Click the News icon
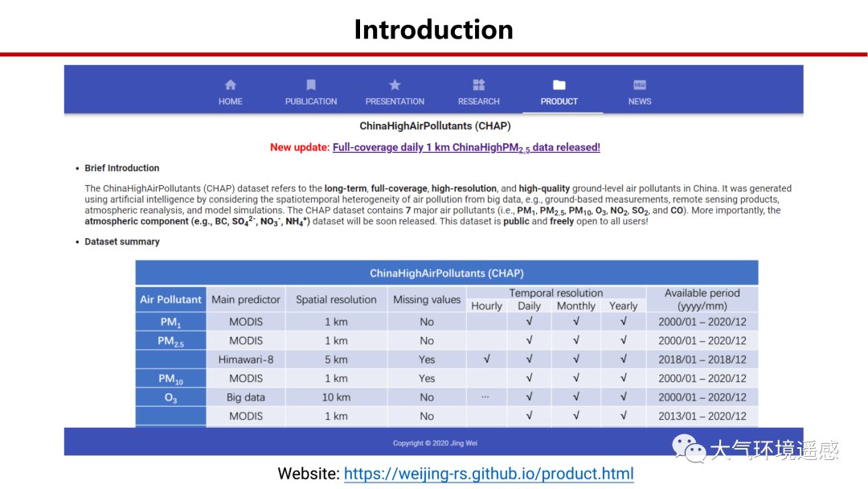The height and width of the screenshot is (489, 868). [640, 84]
